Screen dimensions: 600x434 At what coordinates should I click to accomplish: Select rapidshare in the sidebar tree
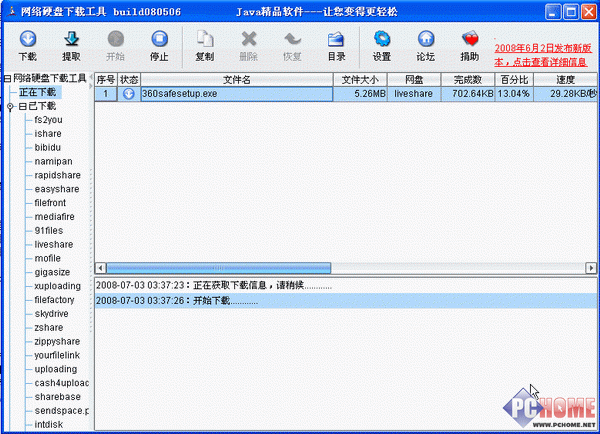[57, 175]
